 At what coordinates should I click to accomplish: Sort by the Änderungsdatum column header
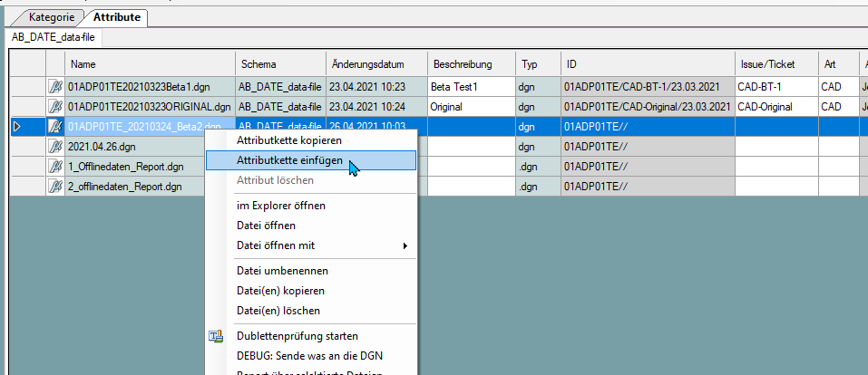[x=377, y=64]
